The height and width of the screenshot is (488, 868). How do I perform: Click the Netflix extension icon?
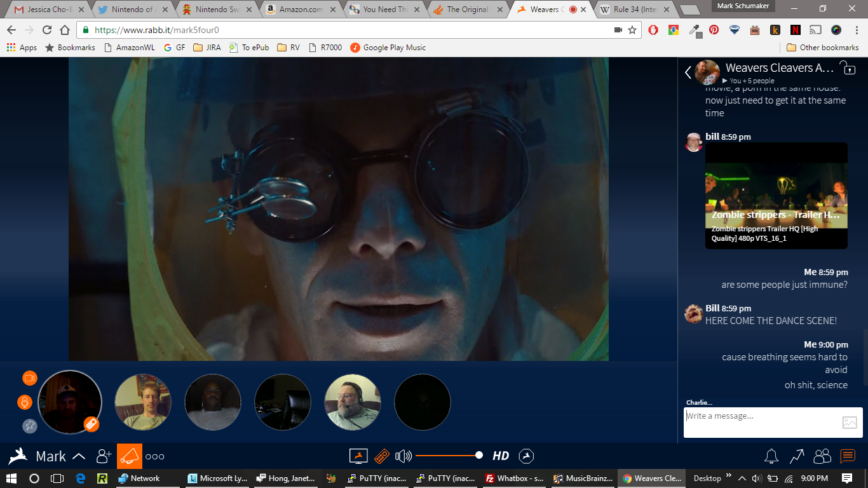tap(796, 30)
